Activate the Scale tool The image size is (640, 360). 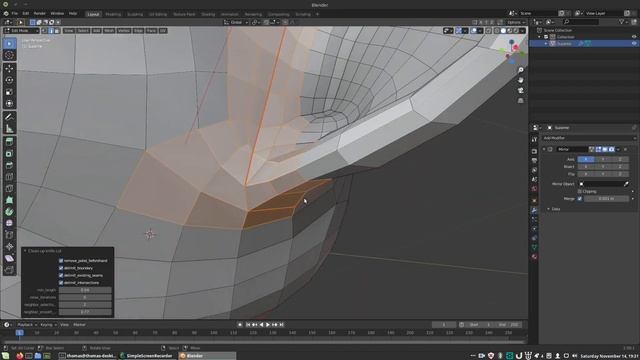coord(9,92)
